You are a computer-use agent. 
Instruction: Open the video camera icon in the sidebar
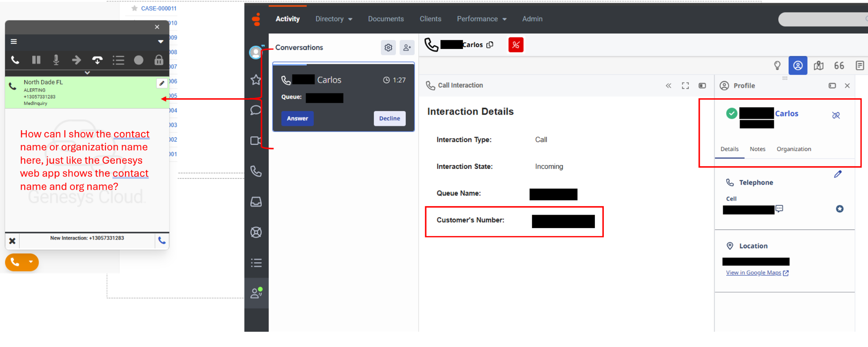tap(256, 141)
